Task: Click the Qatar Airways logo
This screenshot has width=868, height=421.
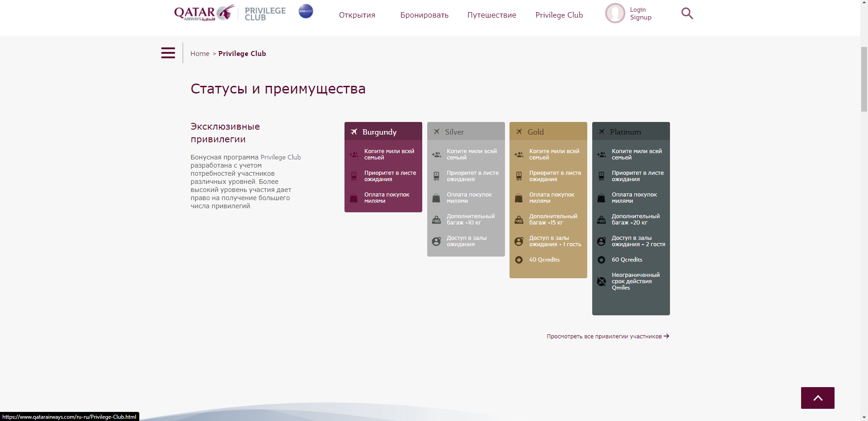Action: [x=204, y=13]
